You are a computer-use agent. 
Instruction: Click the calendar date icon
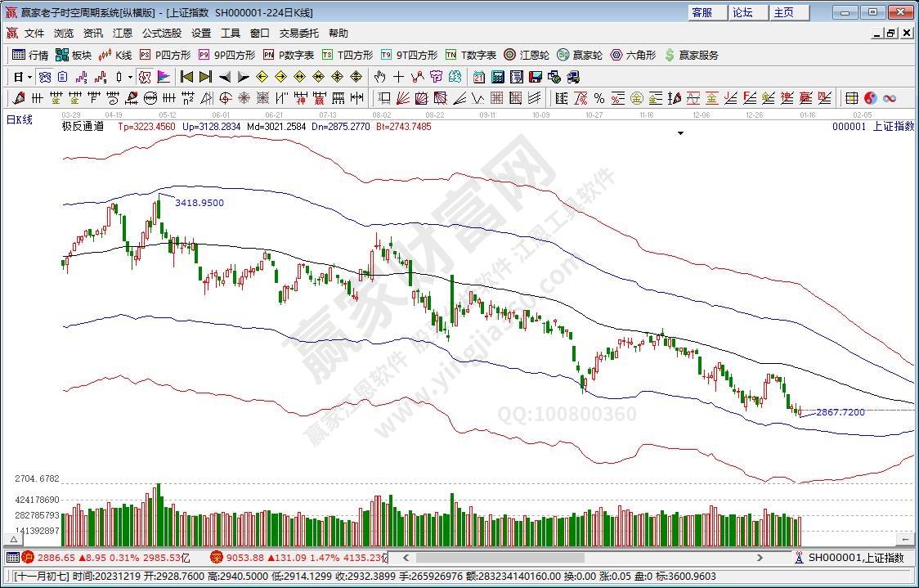(x=478, y=77)
